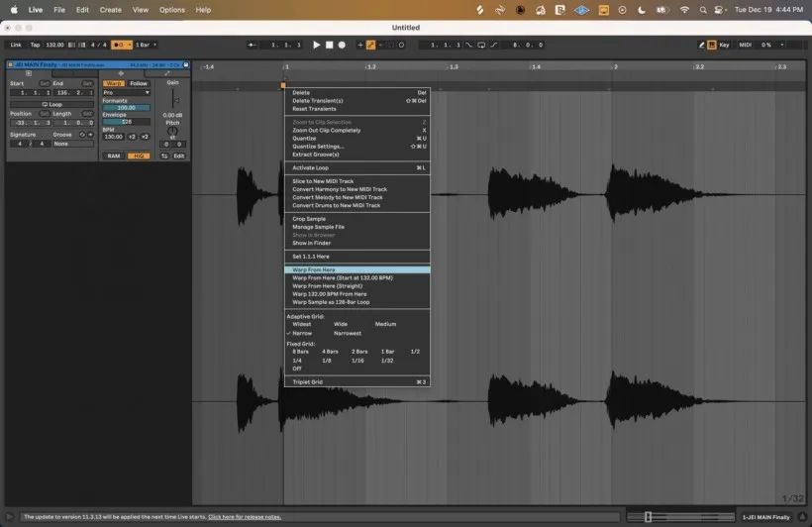
Task: Click the Arrangement Record circle button
Action: pyautogui.click(x=342, y=46)
